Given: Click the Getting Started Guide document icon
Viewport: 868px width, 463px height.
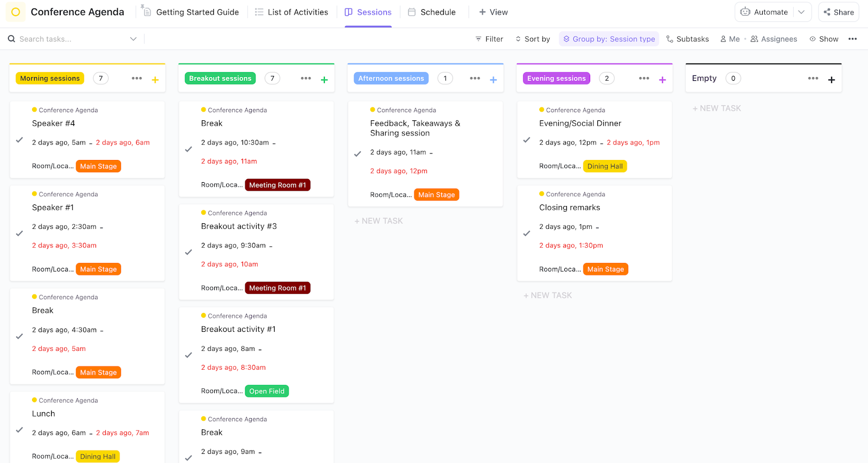Looking at the screenshot, I should (x=146, y=11).
